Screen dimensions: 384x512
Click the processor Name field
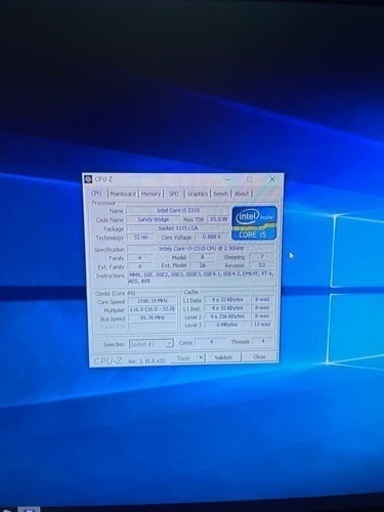pyautogui.click(x=178, y=211)
